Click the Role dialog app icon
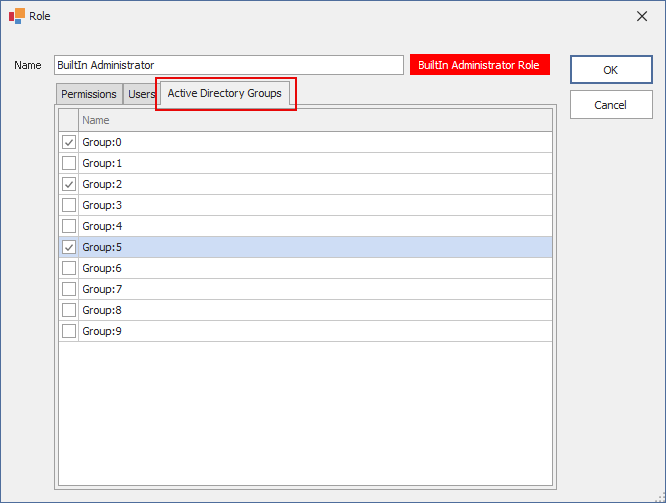This screenshot has height=503, width=666. point(16,16)
